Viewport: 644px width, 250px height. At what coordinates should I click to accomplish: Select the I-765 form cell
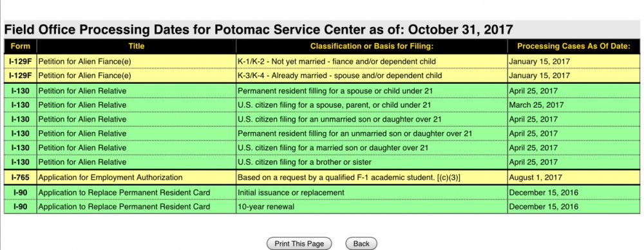20,178
